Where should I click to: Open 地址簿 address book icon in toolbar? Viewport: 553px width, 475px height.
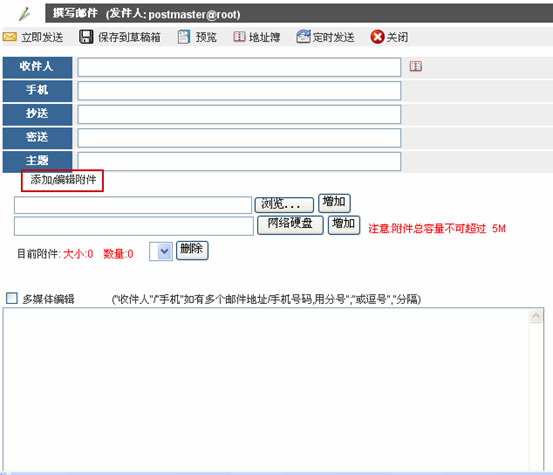[x=239, y=37]
